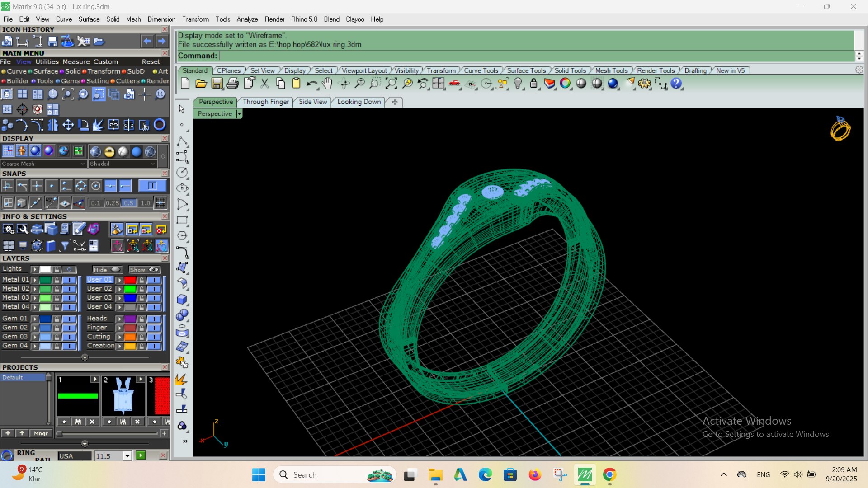Viewport: 868px width, 488px height.
Task: Click the lightbulb Hide objects icon
Action: coord(518,84)
